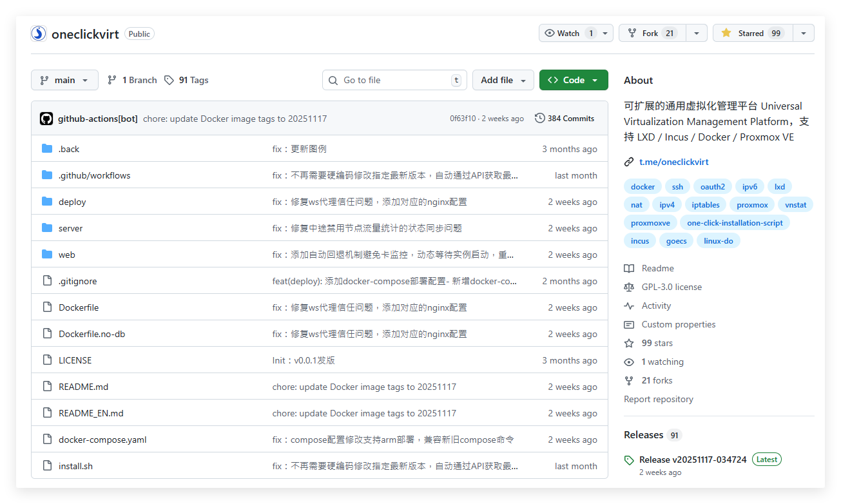
Task: Click the Activity pulse icon
Action: (628, 305)
